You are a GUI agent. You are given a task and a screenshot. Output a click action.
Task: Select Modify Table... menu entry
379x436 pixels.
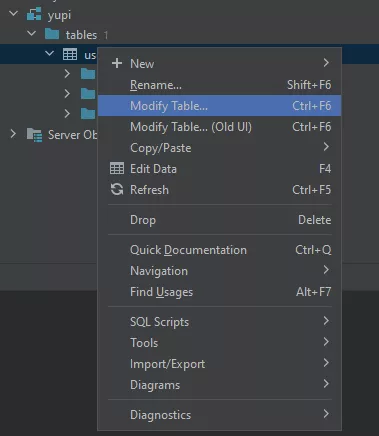coord(219,106)
